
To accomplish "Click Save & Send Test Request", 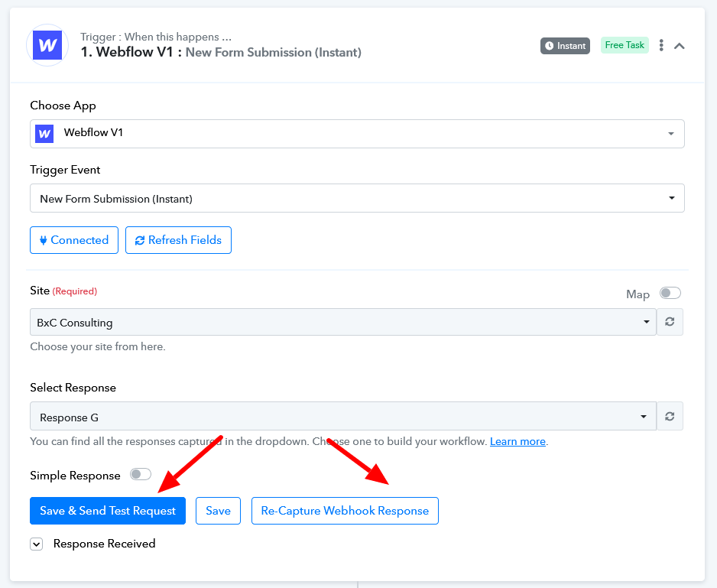I will (108, 511).
